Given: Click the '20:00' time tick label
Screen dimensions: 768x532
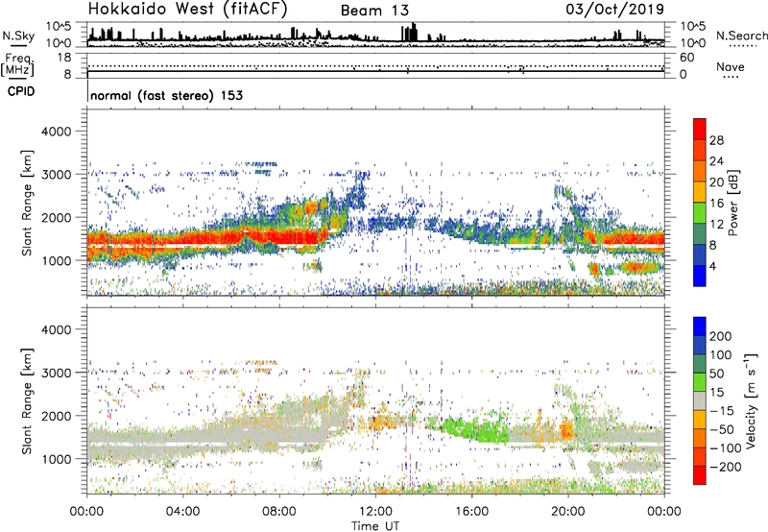Looking at the screenshot, I should 567,512.
